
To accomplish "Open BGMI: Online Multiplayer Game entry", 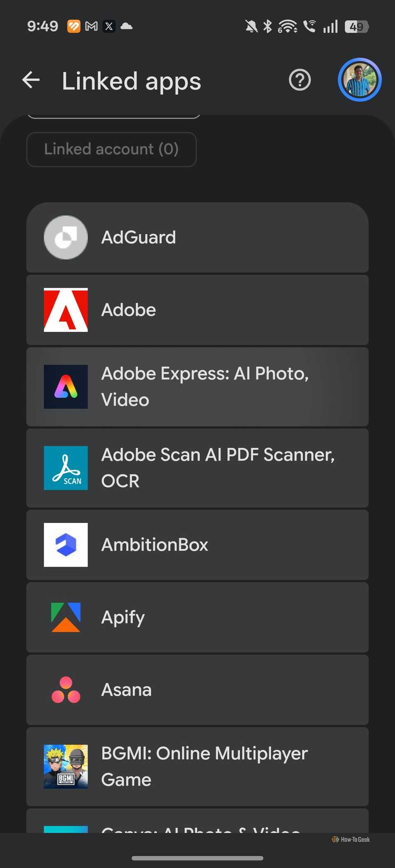I will pyautogui.click(x=197, y=767).
